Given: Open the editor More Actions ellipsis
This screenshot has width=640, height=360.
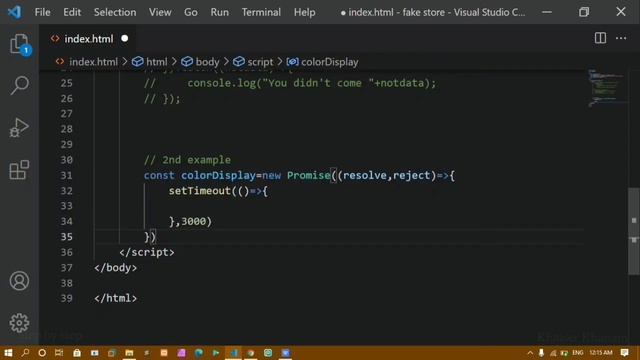Looking at the screenshot, I should pyautogui.click(x=621, y=38).
